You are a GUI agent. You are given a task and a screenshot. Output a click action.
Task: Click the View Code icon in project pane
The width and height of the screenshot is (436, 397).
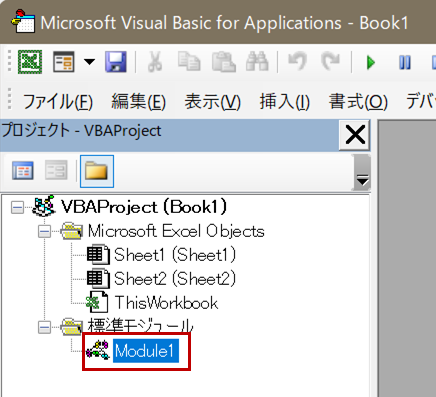(23, 171)
